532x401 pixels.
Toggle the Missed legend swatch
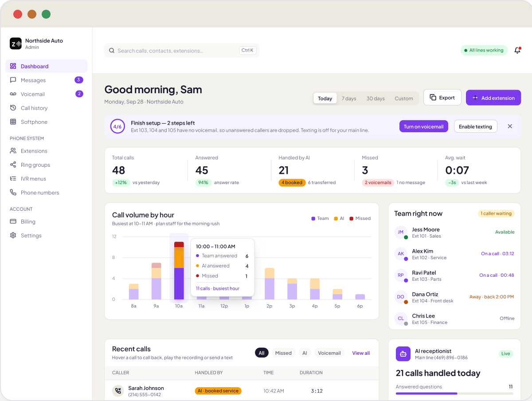tap(352, 219)
